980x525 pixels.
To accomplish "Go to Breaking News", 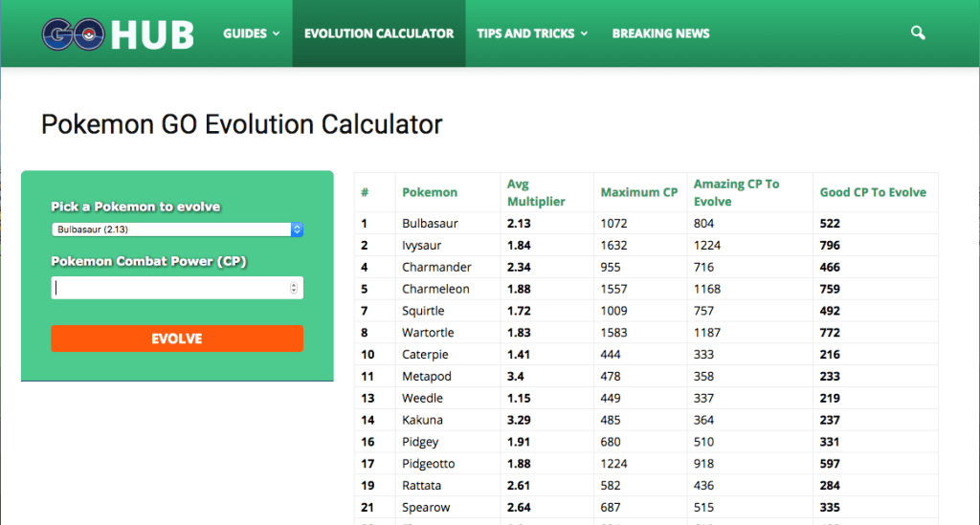I will pos(660,33).
